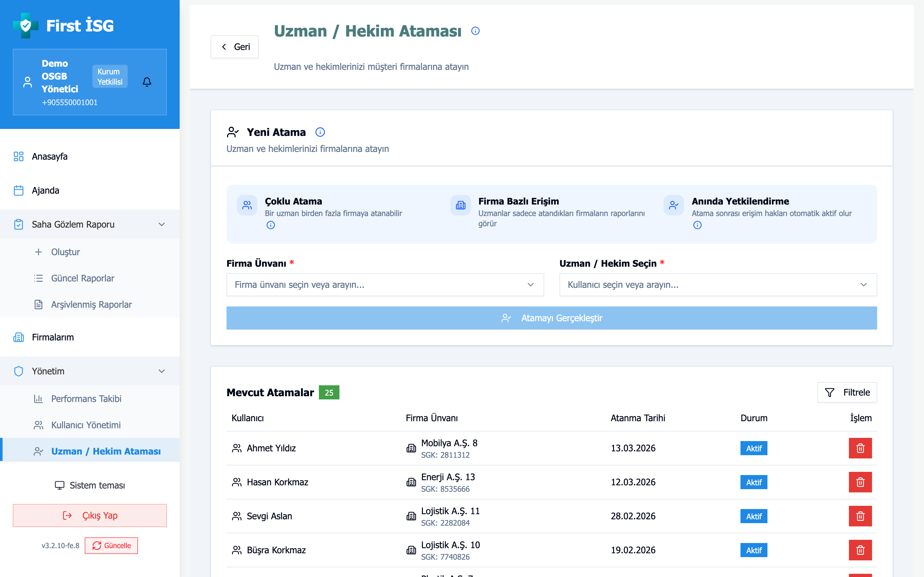
Task: Delete the Büşra Korkmaz row via the trash icon
Action: point(860,550)
